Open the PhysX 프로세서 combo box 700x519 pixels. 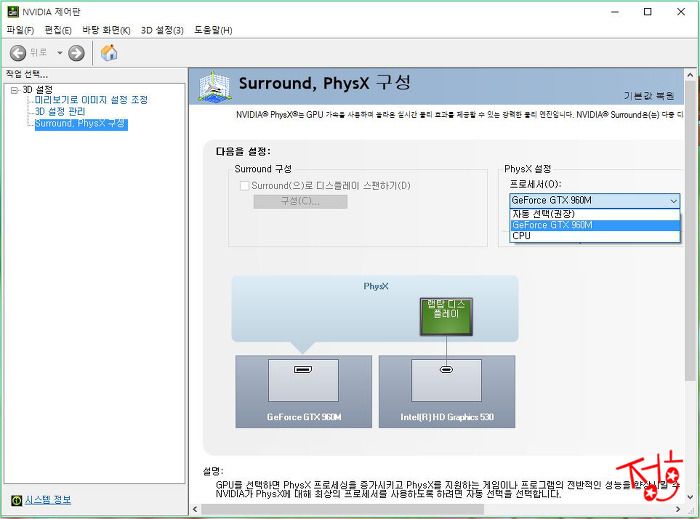point(594,200)
